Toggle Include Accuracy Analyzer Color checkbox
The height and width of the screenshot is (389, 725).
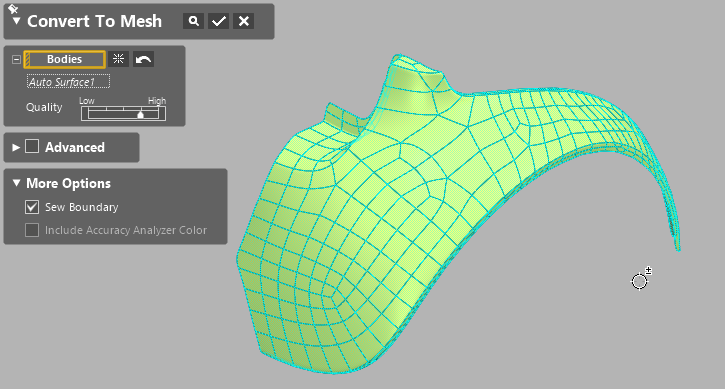click(x=32, y=230)
